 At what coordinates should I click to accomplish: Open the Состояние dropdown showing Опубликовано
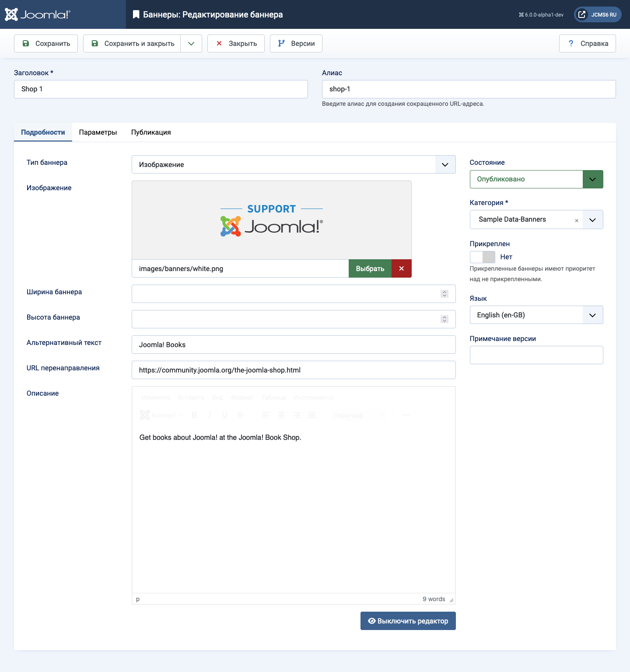tap(536, 179)
